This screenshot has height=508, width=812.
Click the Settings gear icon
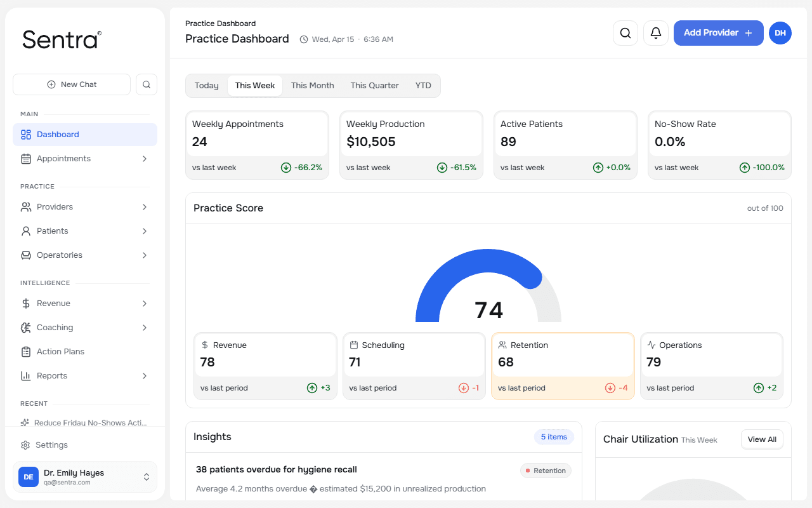(25, 445)
